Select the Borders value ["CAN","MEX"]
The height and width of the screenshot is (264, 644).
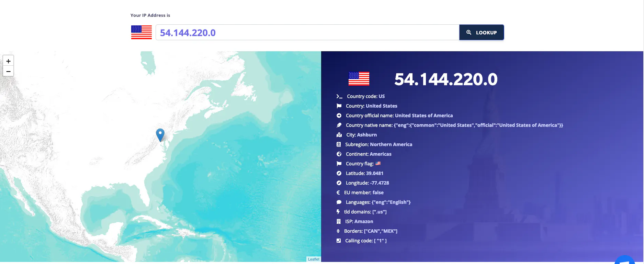pos(381,231)
